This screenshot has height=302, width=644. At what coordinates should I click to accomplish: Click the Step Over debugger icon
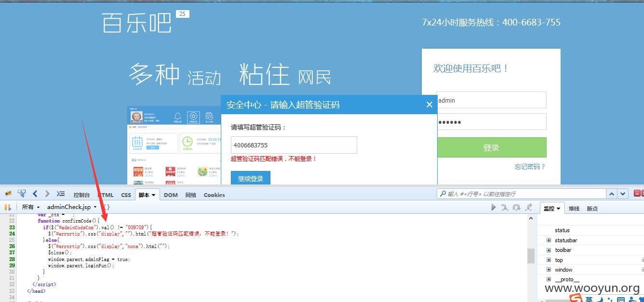point(516,207)
